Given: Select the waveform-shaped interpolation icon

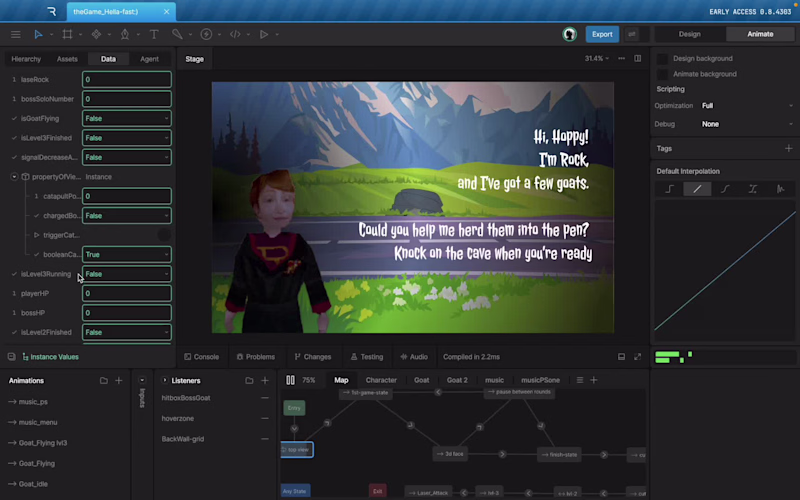Looking at the screenshot, I should coord(781,189).
